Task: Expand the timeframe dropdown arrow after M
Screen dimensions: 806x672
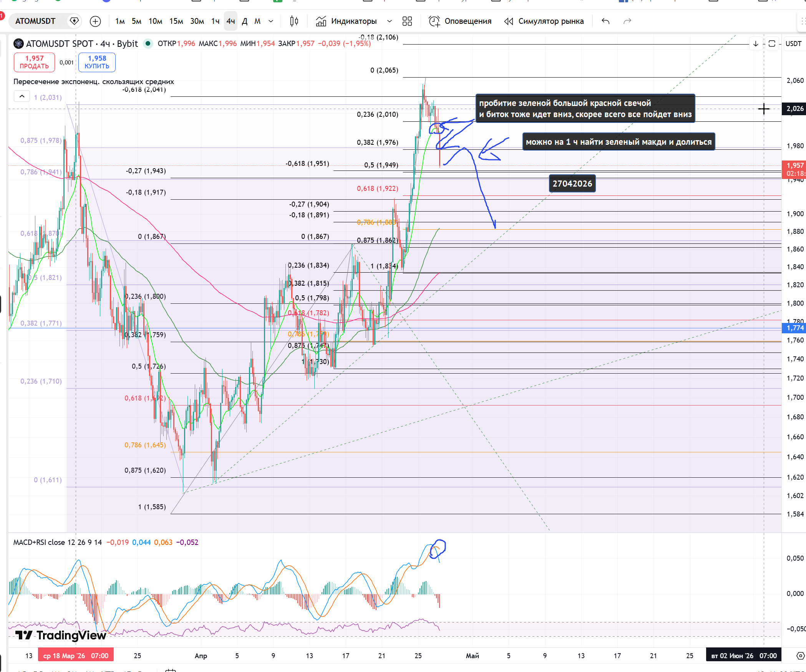Action: 271,21
